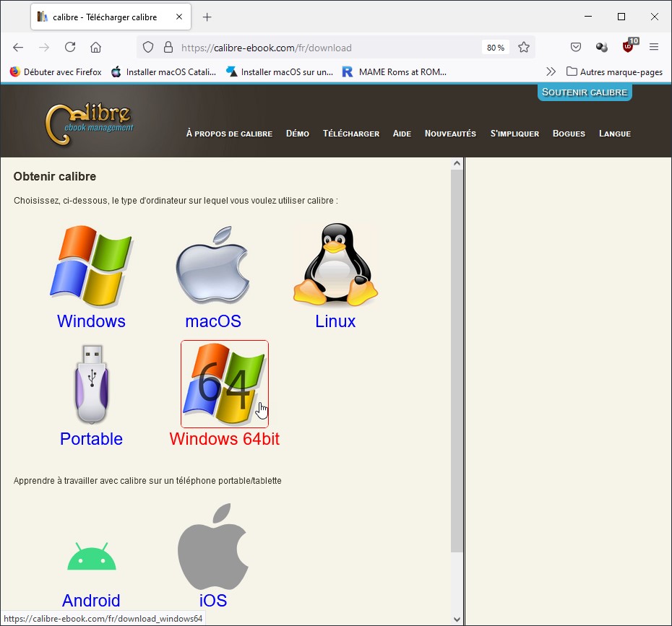Open the uBlock Origin extension icon
The image size is (672, 626).
point(629,48)
